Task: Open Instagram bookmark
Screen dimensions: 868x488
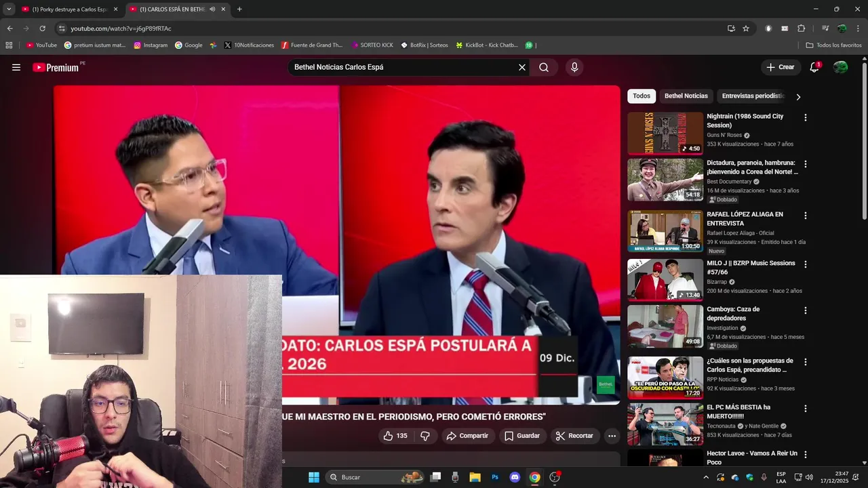Action: click(151, 45)
